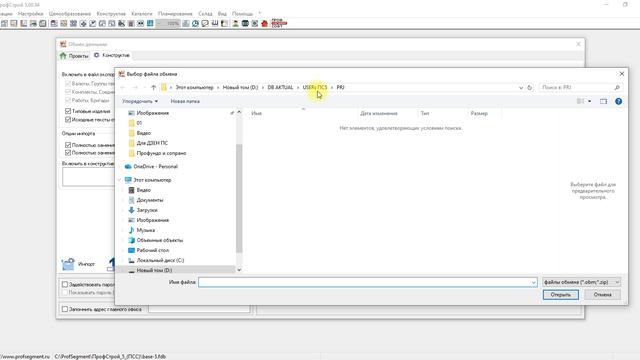Image resolution: width=640 pixels, height=360 pixels.
Task: Collapse Этот компьютер tree node
Action: pos(120,180)
